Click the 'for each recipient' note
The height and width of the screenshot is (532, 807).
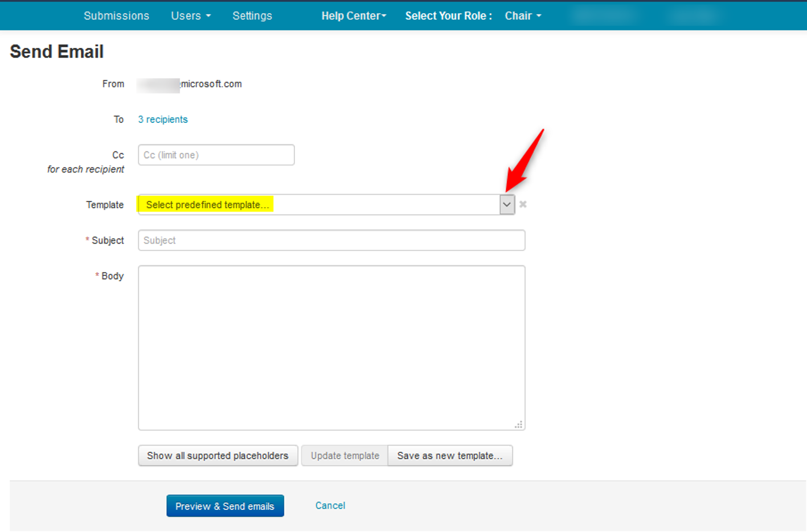pos(85,169)
